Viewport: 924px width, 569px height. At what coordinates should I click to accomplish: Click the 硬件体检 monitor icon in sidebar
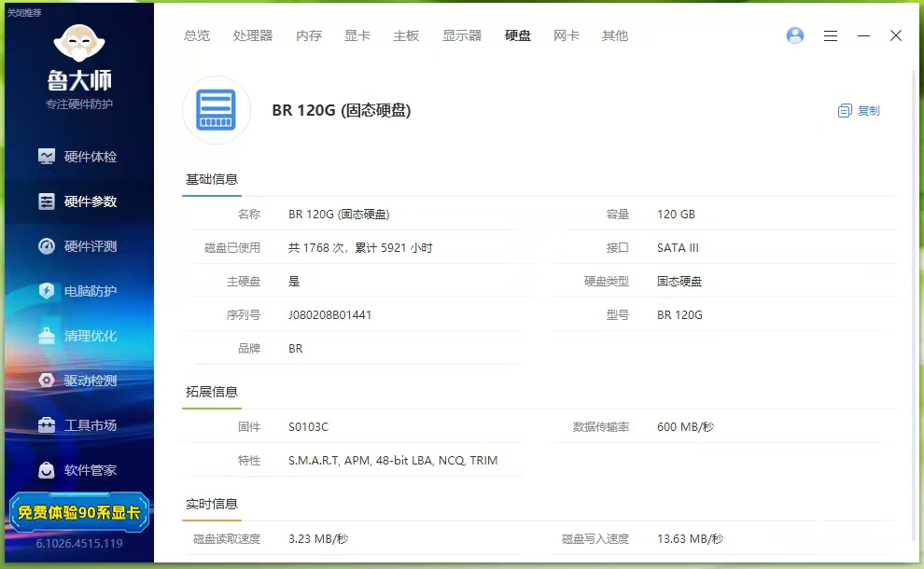(47, 157)
